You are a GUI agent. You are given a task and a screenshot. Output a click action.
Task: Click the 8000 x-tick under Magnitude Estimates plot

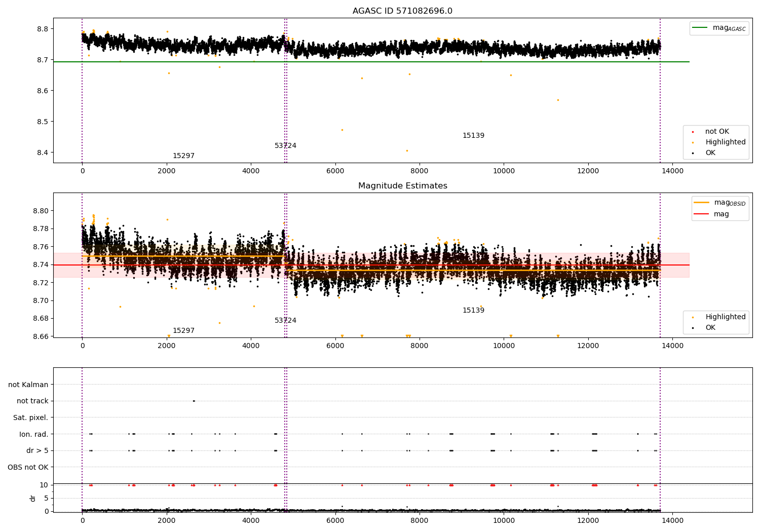pos(420,346)
